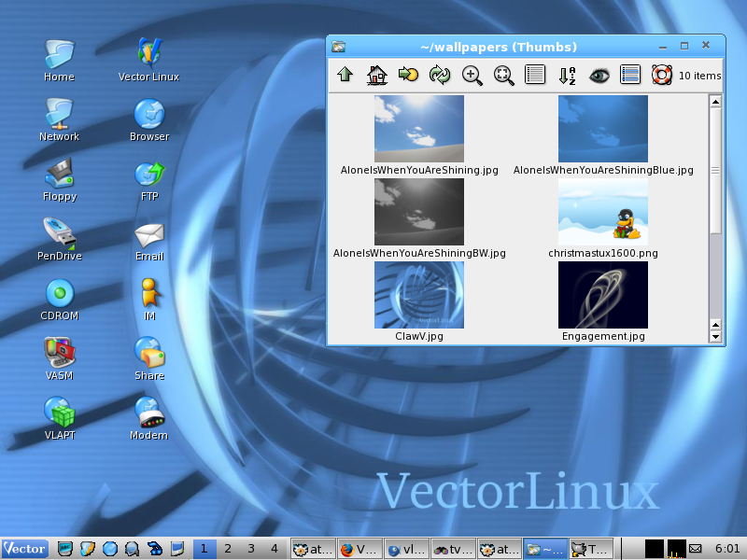This screenshot has width=747, height=560.
Task: Toggle alphabetical sorting with the A-Z icon
Action: [567, 76]
